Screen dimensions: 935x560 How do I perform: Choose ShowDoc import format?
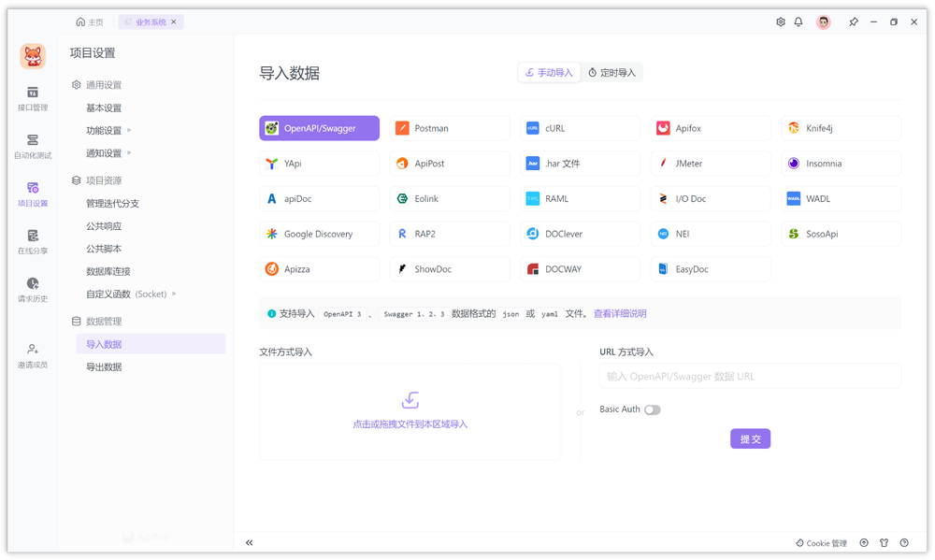[450, 269]
